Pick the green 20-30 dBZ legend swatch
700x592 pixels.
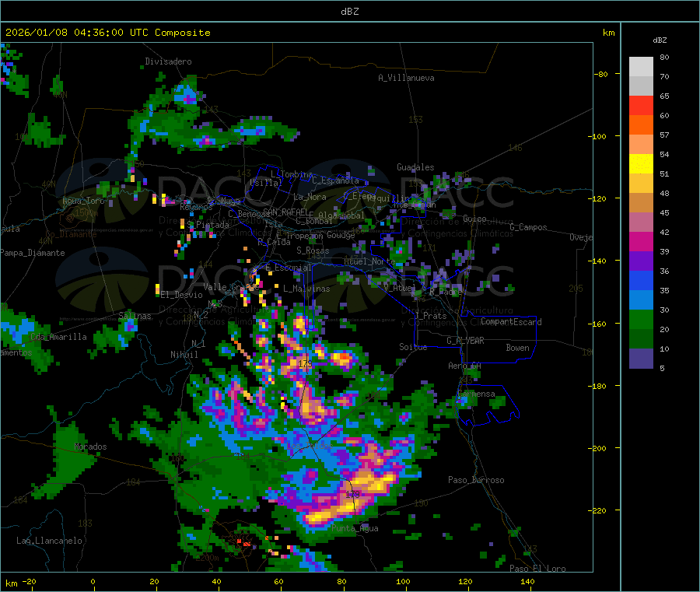[641, 320]
